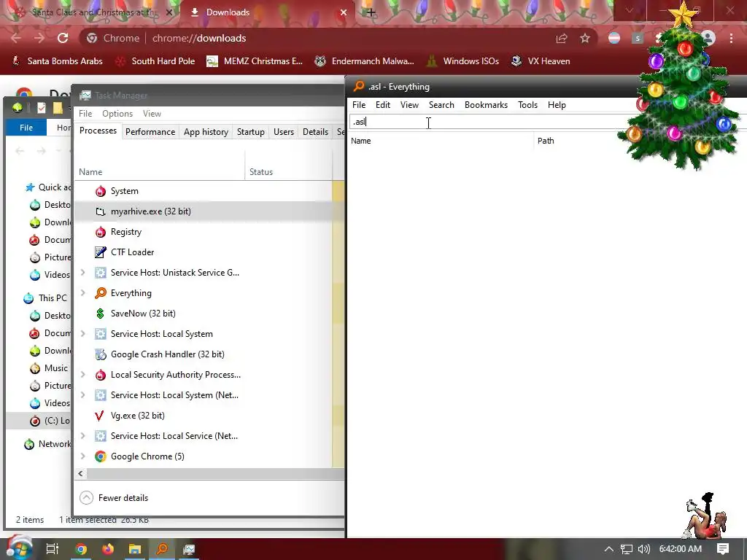Screen dimensions: 747x560
Task: Open the Endermanch Malware bookmark
Action: (x=364, y=61)
